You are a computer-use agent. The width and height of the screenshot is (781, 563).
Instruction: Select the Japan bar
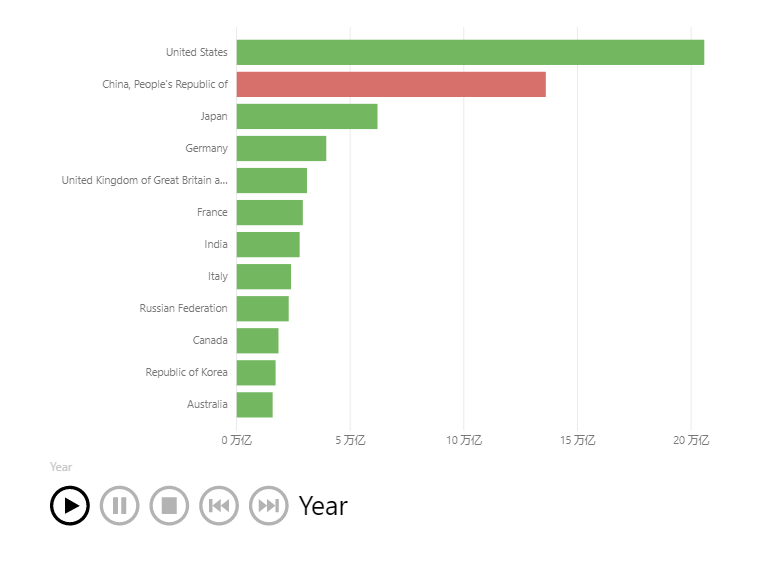pos(307,116)
